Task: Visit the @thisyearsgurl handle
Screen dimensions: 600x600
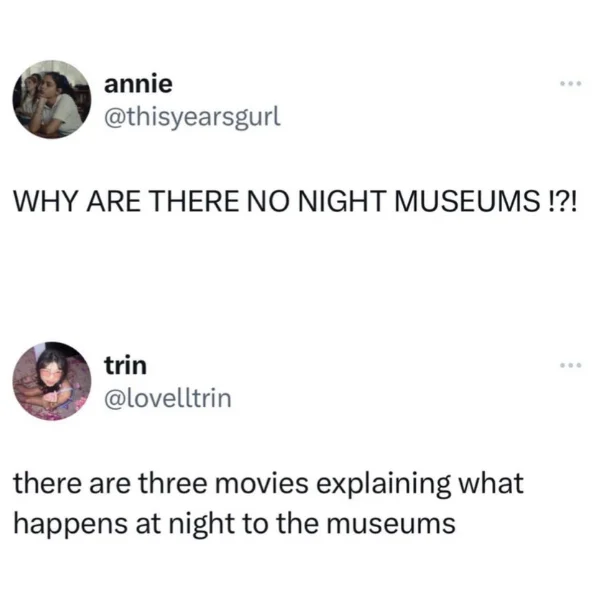Action: (x=192, y=117)
